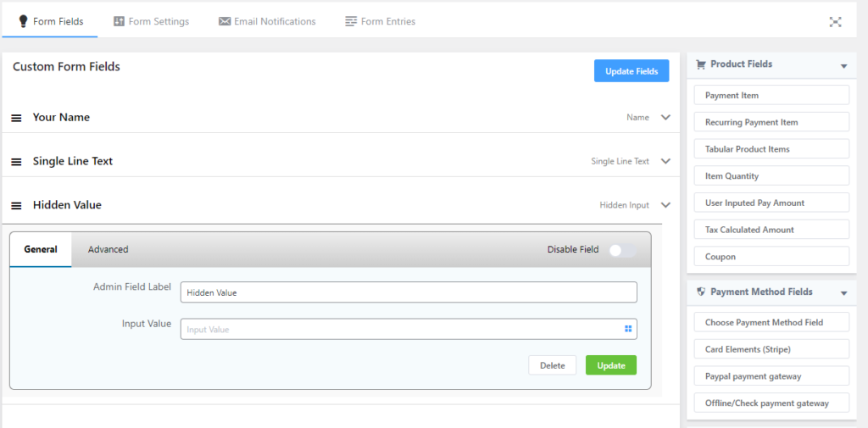
Task: Add the Coupon product field
Action: (x=771, y=257)
